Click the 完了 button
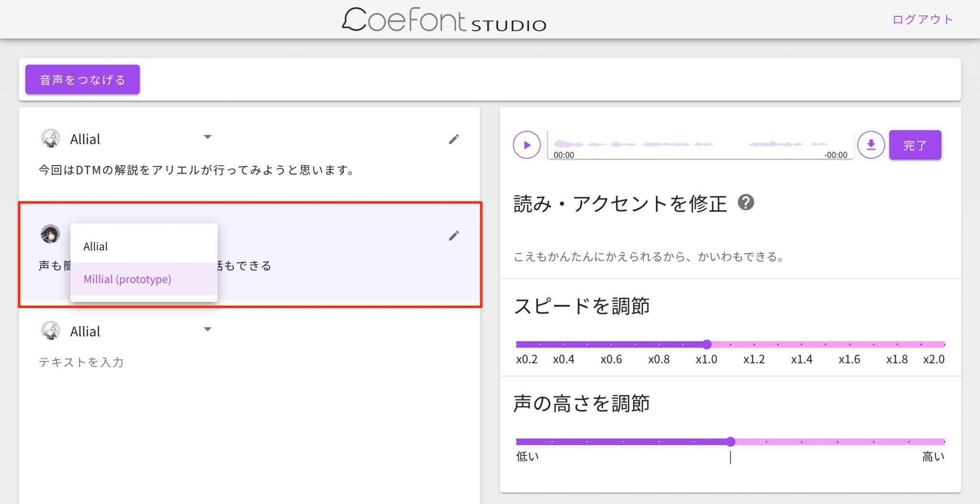This screenshot has height=504, width=980. [914, 145]
